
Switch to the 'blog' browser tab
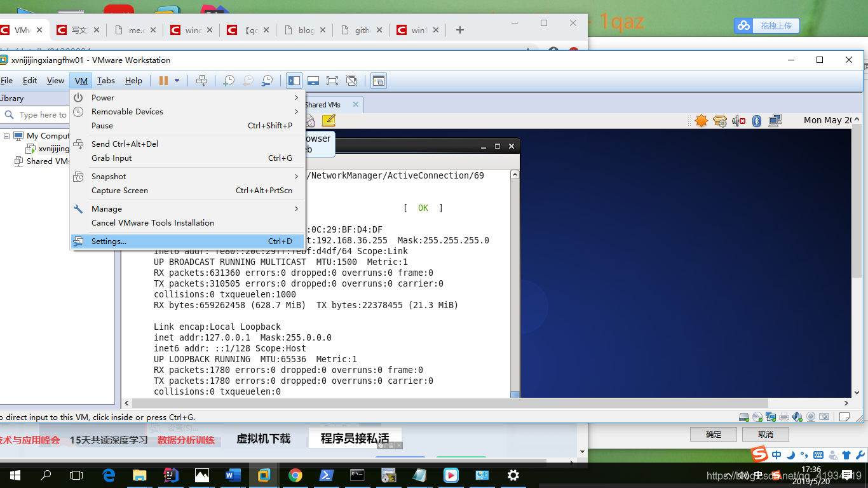pos(305,30)
